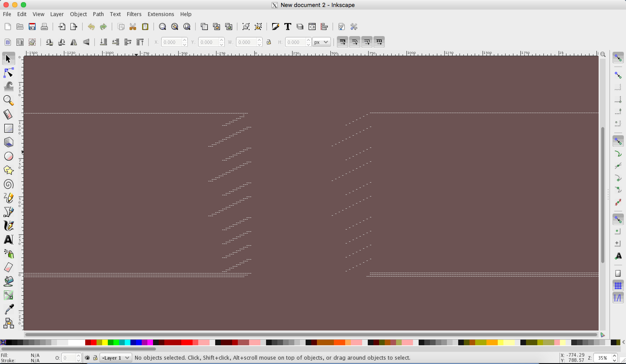Select the Text tool in the toolbox
The image size is (626, 364).
coord(8,239)
